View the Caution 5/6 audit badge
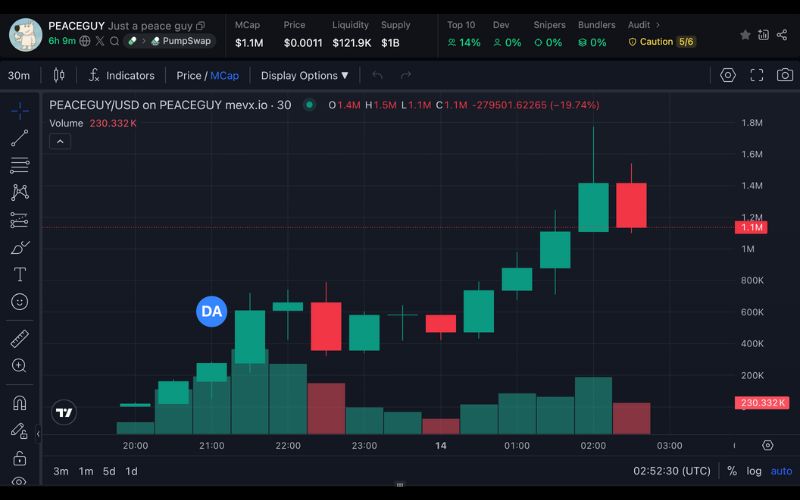Viewport: 800px width, 500px height. coord(662,42)
